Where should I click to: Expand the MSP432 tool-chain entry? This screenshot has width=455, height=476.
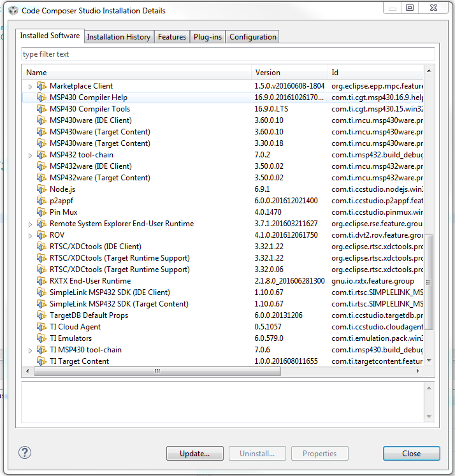30,155
